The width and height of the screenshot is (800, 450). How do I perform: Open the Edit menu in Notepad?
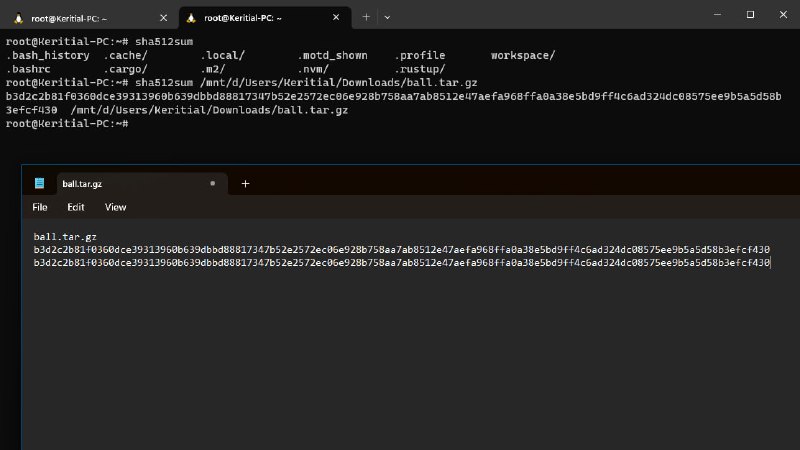[76, 207]
